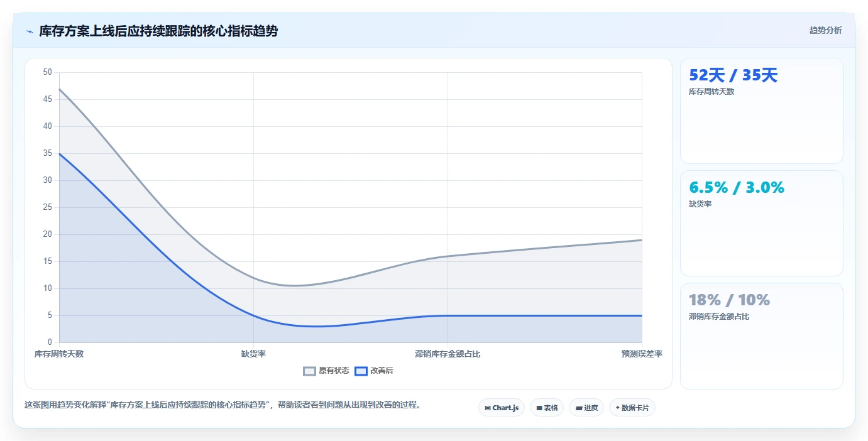The height and width of the screenshot is (441, 868).
Task: Click the 缺货率 caption in the metric card
Action: click(x=700, y=204)
